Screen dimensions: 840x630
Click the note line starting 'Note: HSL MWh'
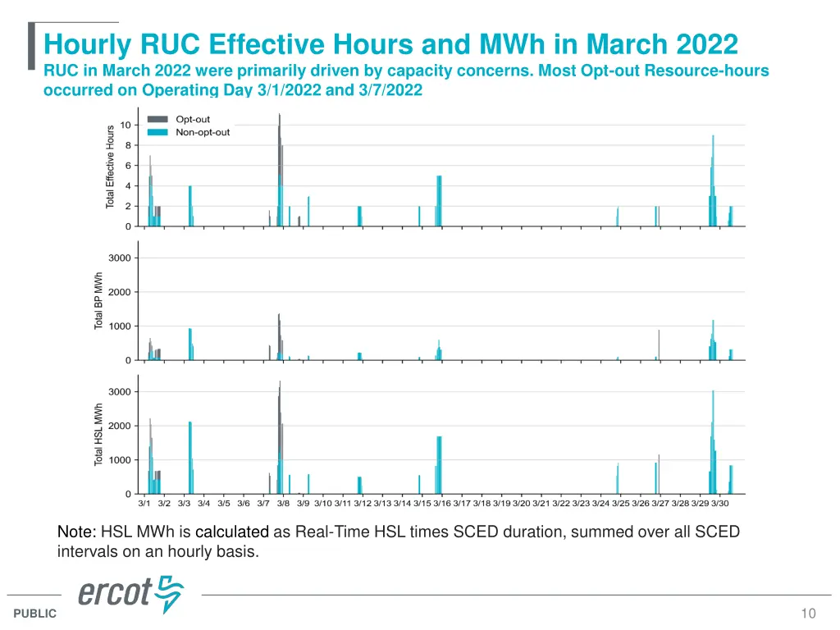pos(399,532)
